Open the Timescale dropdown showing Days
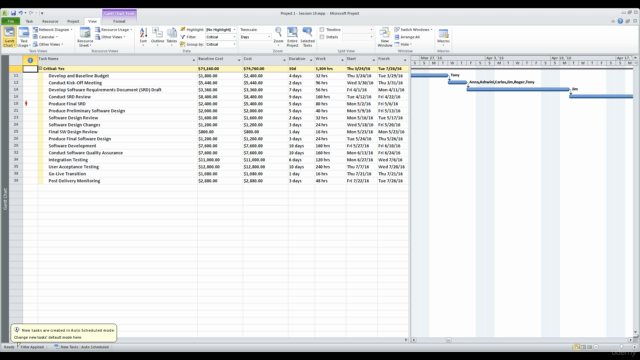The height and width of the screenshot is (360, 640). [x=269, y=37]
